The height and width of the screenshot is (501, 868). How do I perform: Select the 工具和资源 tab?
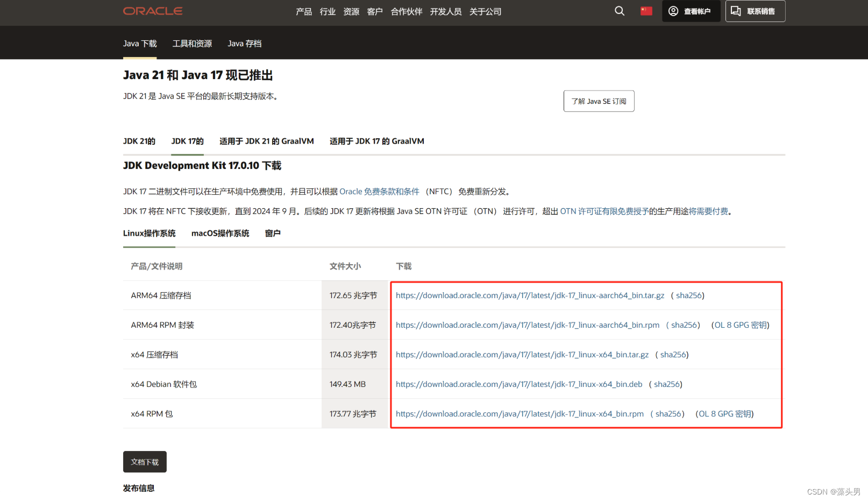coord(192,44)
